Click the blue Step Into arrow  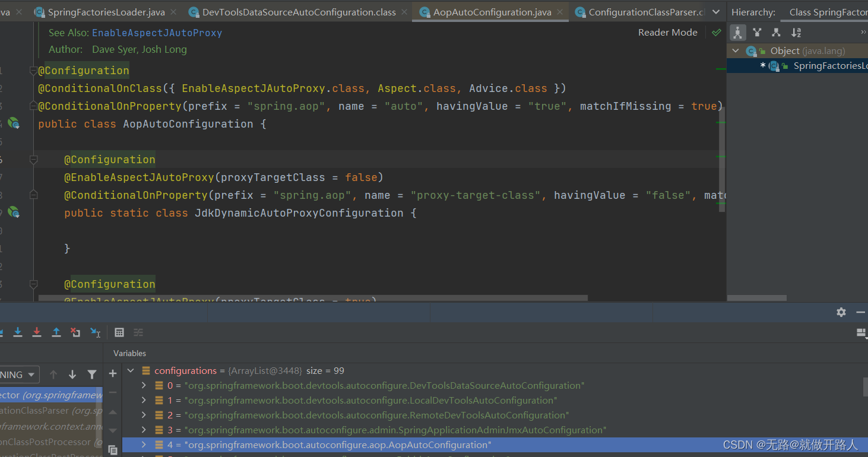click(x=18, y=332)
